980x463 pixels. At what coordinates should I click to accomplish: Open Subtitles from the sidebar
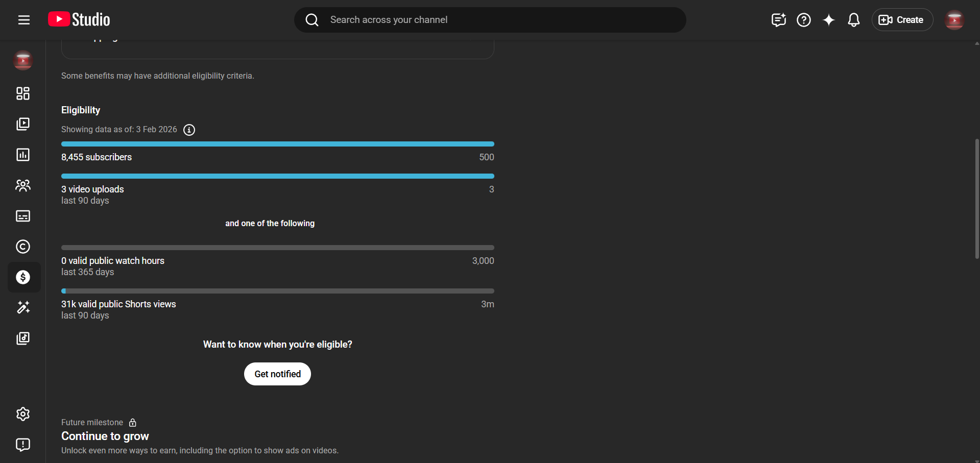click(23, 216)
